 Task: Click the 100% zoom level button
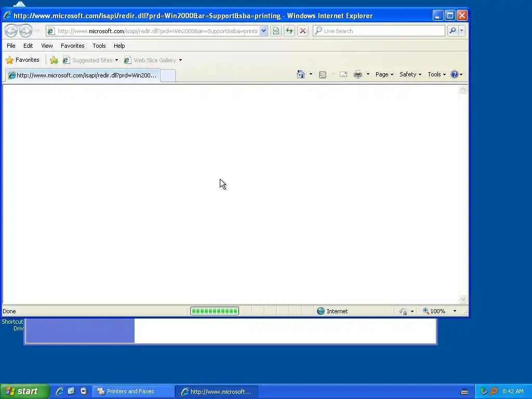point(434,311)
